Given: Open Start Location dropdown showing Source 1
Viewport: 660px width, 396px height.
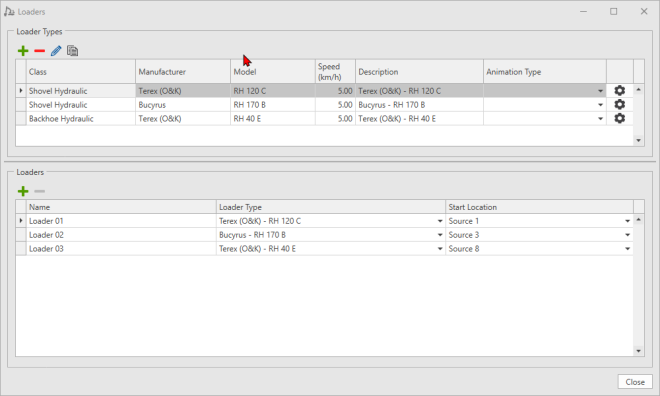Looking at the screenshot, I should (x=627, y=221).
